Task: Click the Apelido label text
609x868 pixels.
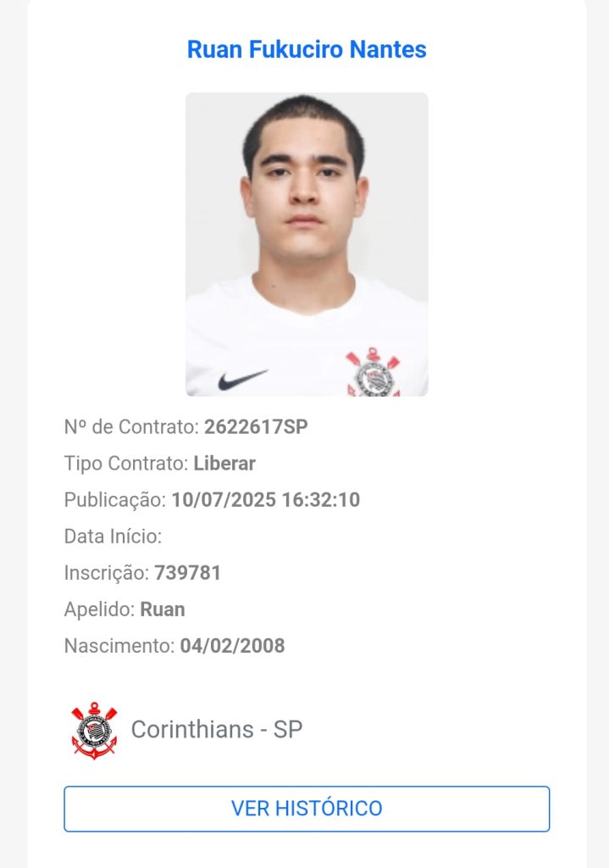Action: coord(100,609)
